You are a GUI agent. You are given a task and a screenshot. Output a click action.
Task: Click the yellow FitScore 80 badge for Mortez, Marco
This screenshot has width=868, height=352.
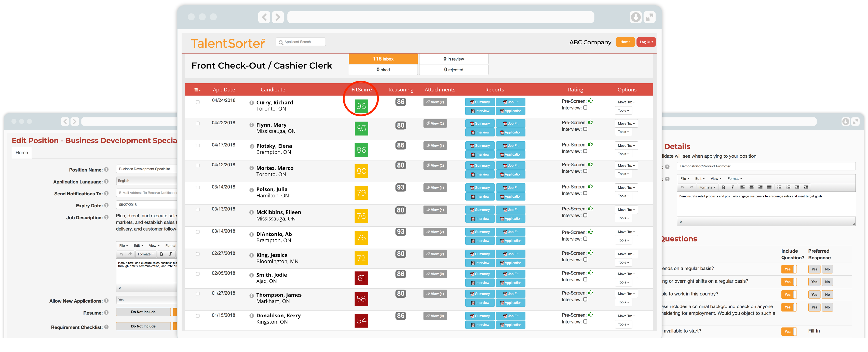click(x=361, y=171)
